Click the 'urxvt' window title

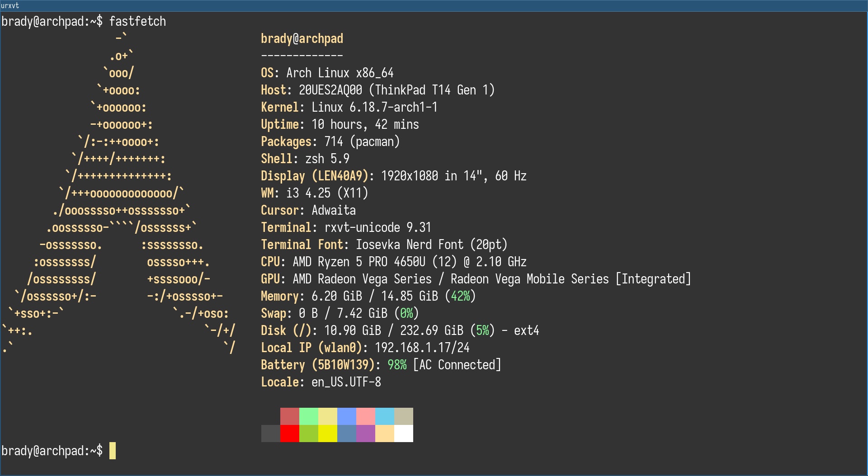click(x=10, y=6)
